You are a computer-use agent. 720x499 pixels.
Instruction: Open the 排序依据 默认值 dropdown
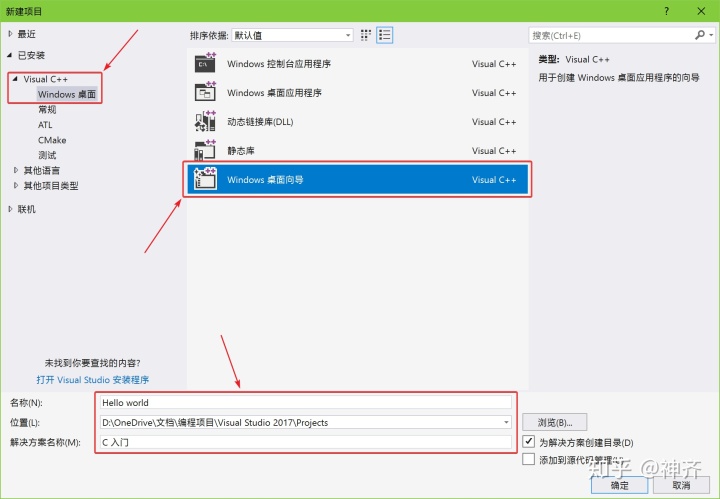[x=292, y=35]
